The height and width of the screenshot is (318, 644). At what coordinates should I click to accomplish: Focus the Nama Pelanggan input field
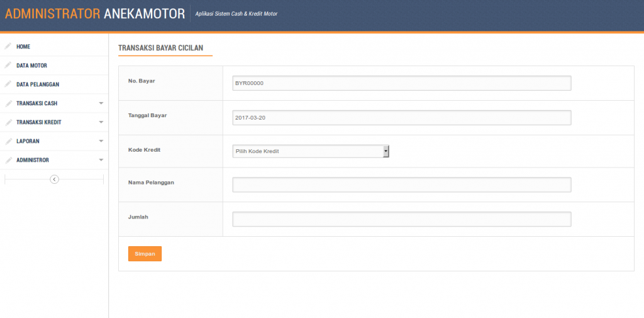(x=402, y=185)
